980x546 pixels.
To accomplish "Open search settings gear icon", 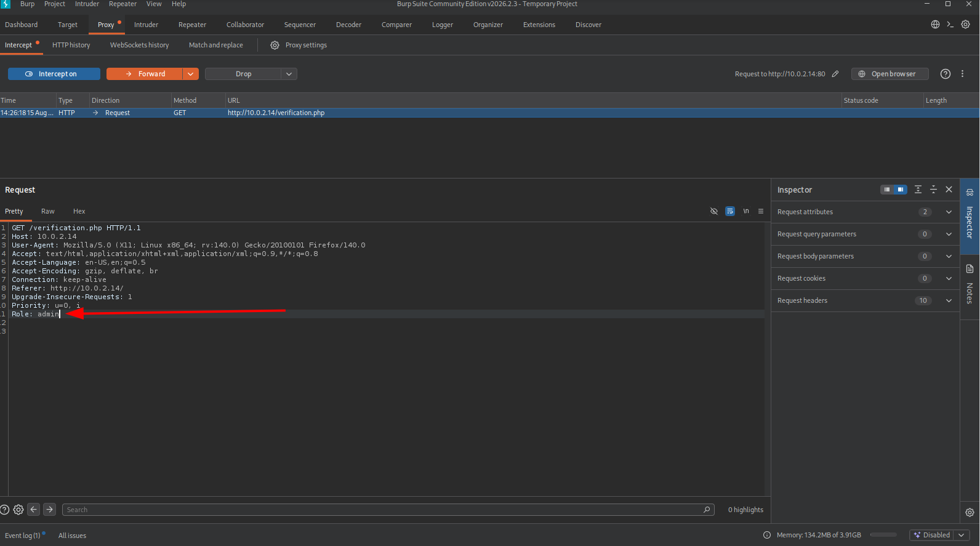I will tap(18, 510).
